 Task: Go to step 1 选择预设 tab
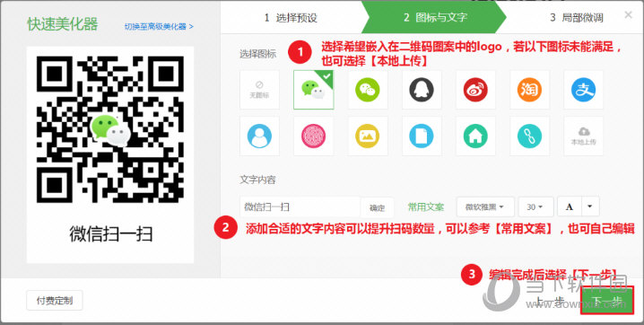click(291, 18)
